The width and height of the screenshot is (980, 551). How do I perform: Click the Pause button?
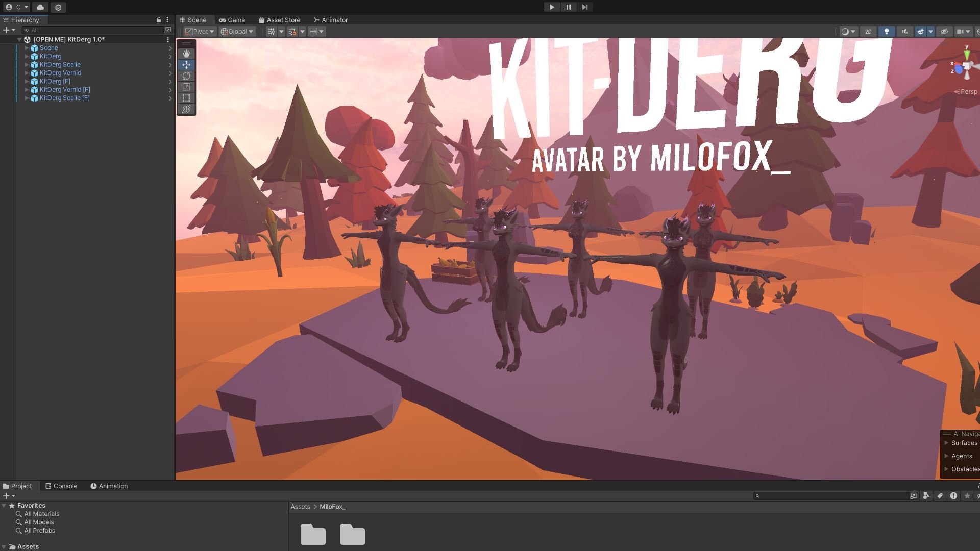pyautogui.click(x=568, y=7)
